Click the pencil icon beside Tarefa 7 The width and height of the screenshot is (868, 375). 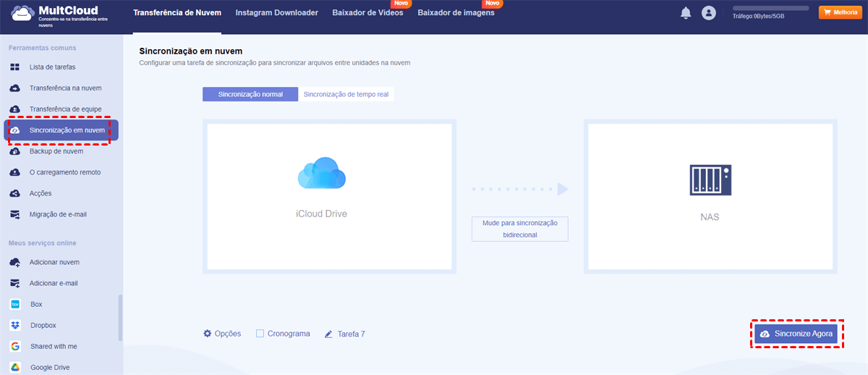(x=329, y=334)
